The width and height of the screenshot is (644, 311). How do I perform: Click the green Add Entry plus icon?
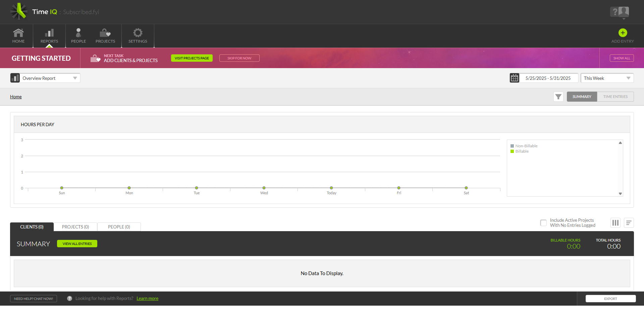[623, 33]
